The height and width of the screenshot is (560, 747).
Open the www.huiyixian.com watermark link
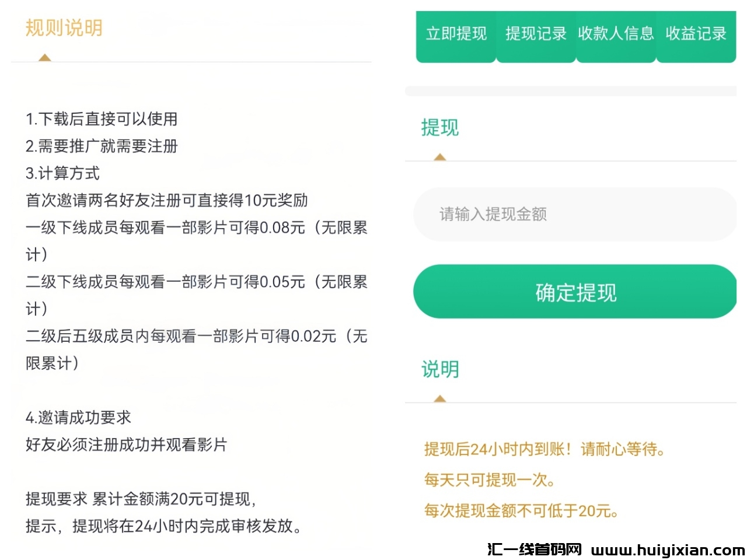pyautogui.click(x=668, y=549)
